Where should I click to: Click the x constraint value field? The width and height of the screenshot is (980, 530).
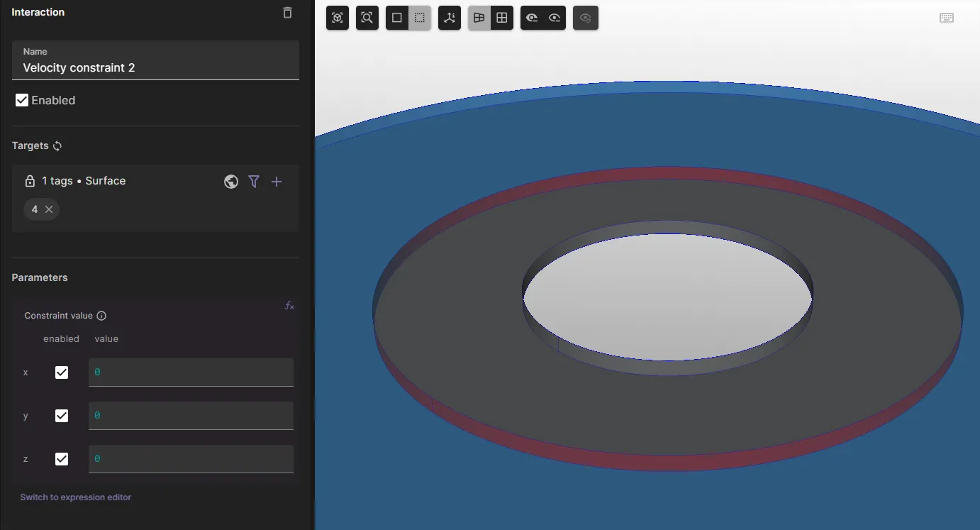191,372
